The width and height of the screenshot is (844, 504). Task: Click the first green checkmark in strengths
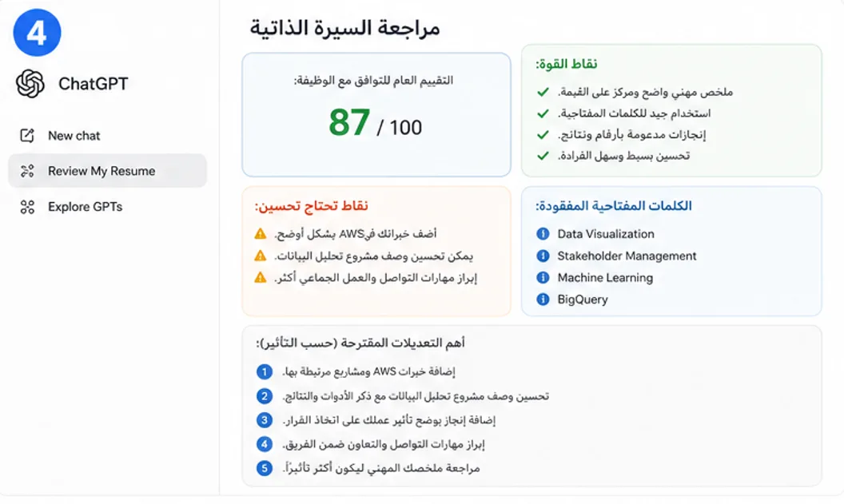[x=543, y=92]
